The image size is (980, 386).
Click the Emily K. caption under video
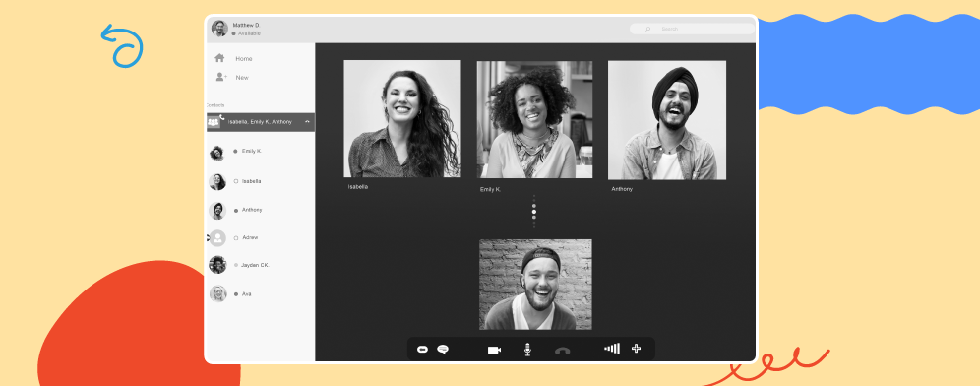pyautogui.click(x=491, y=189)
